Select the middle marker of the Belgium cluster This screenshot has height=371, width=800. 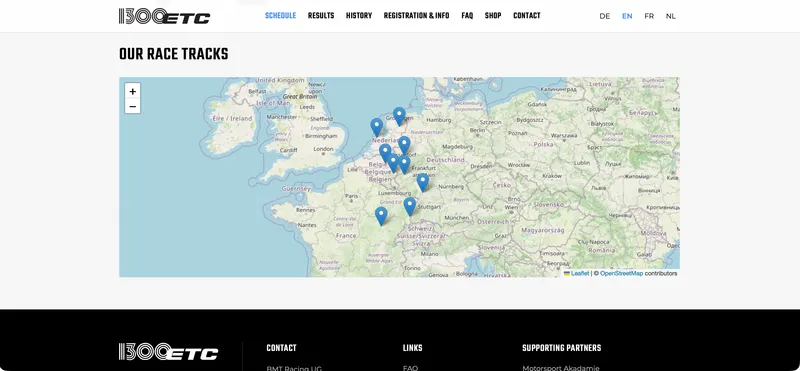point(393,163)
